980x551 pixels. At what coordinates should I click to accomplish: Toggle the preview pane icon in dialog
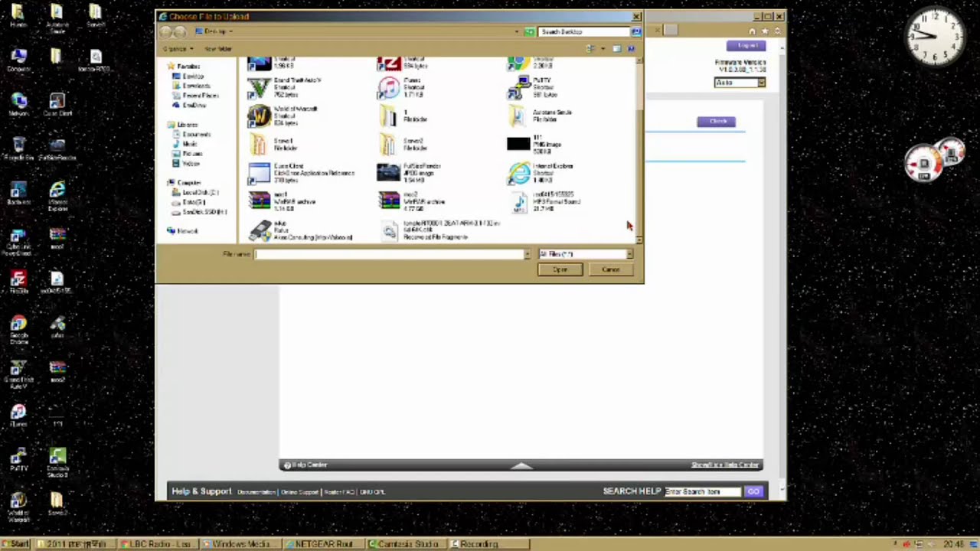[x=616, y=48]
